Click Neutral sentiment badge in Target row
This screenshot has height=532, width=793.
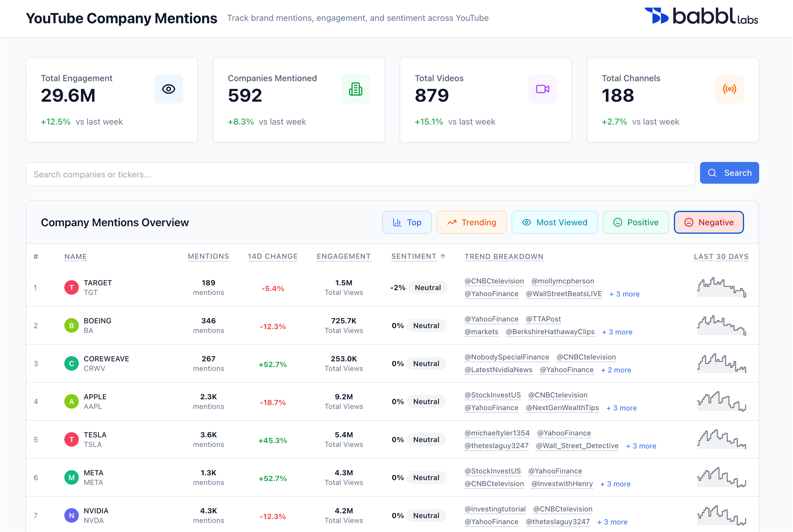(428, 287)
